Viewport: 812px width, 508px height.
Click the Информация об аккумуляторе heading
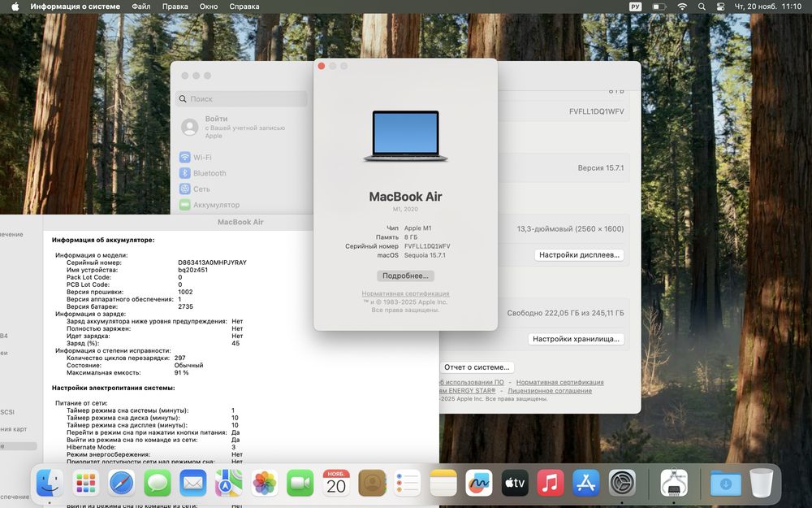tap(103, 240)
